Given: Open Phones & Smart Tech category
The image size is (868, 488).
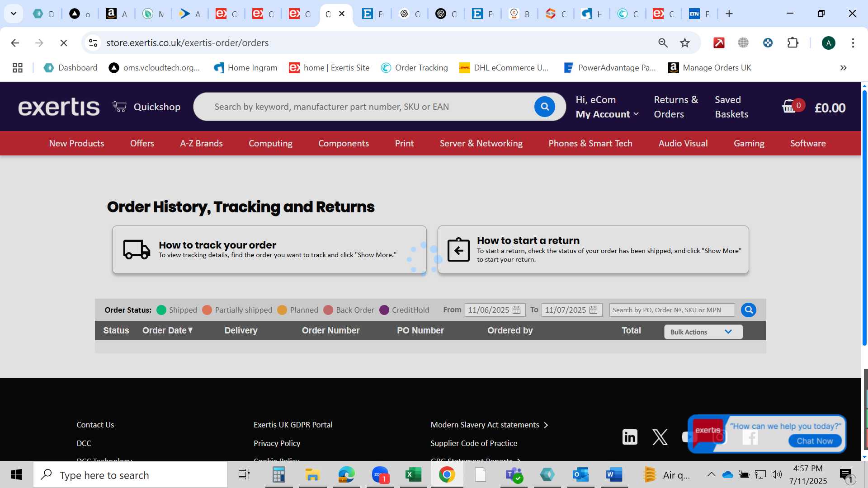Looking at the screenshot, I should [x=590, y=143].
